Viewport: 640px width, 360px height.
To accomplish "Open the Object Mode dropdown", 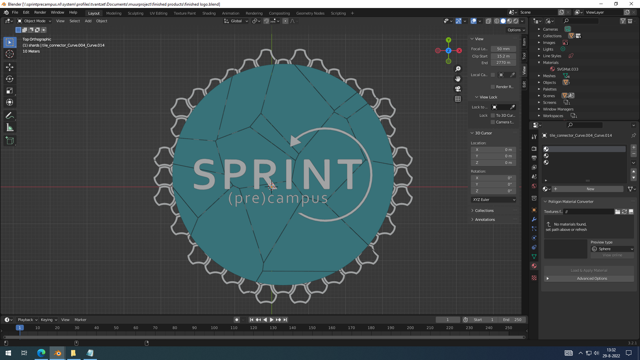I will coord(34,21).
